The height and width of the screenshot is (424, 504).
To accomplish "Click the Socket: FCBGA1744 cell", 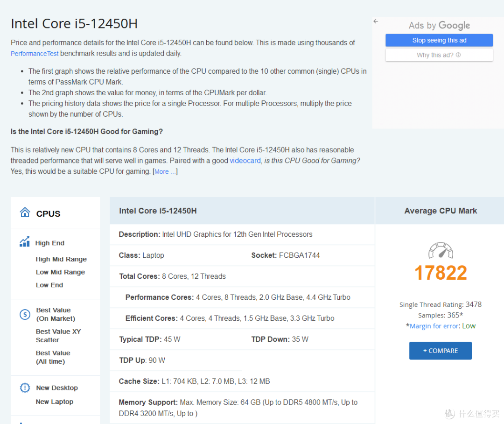I will (x=286, y=255).
